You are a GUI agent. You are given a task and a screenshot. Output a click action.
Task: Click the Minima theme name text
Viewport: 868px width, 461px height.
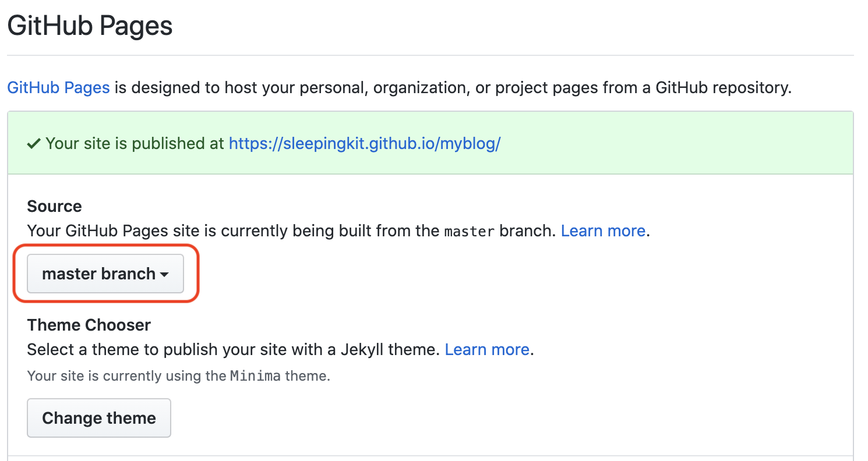click(255, 376)
